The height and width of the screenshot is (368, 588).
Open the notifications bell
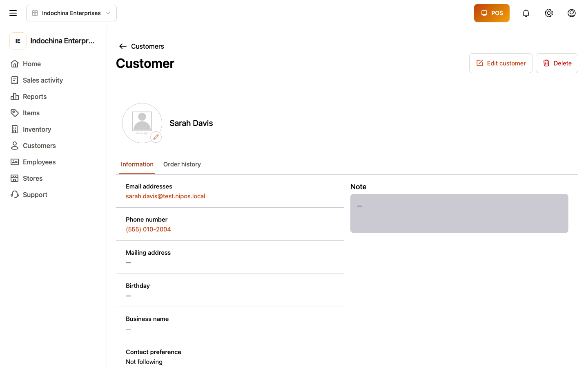[526, 13]
